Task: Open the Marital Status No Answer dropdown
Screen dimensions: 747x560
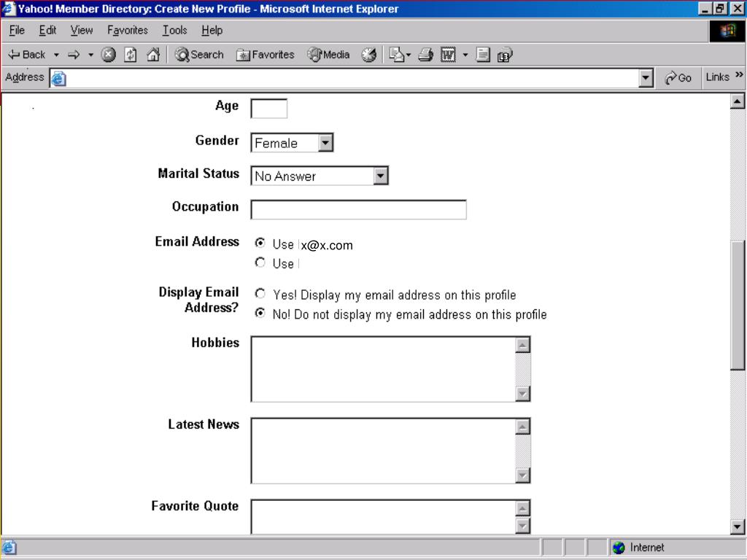Action: (320, 176)
